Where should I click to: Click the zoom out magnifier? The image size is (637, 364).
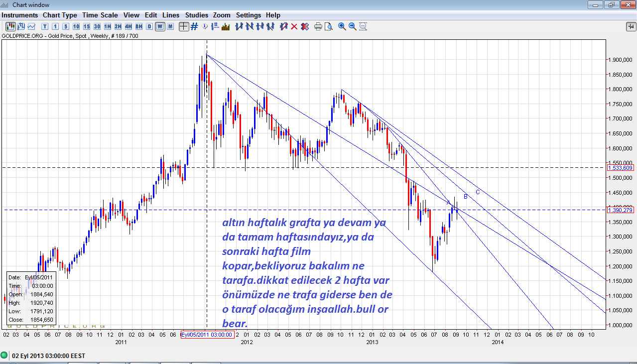tap(353, 26)
